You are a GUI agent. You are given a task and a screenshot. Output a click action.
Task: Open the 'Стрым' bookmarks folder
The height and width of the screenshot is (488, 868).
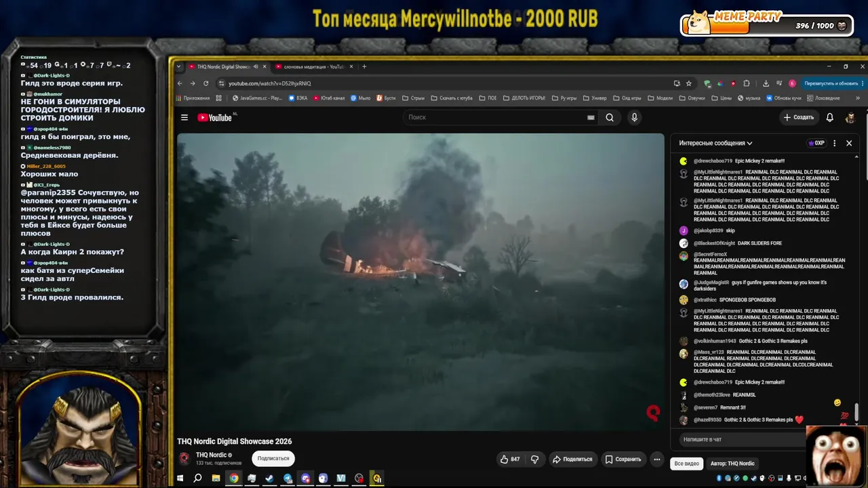coord(414,98)
